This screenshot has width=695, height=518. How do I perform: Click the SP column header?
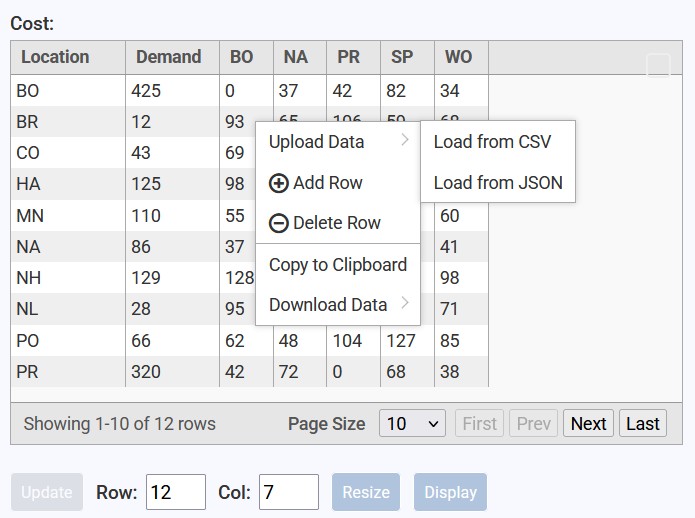pos(407,57)
